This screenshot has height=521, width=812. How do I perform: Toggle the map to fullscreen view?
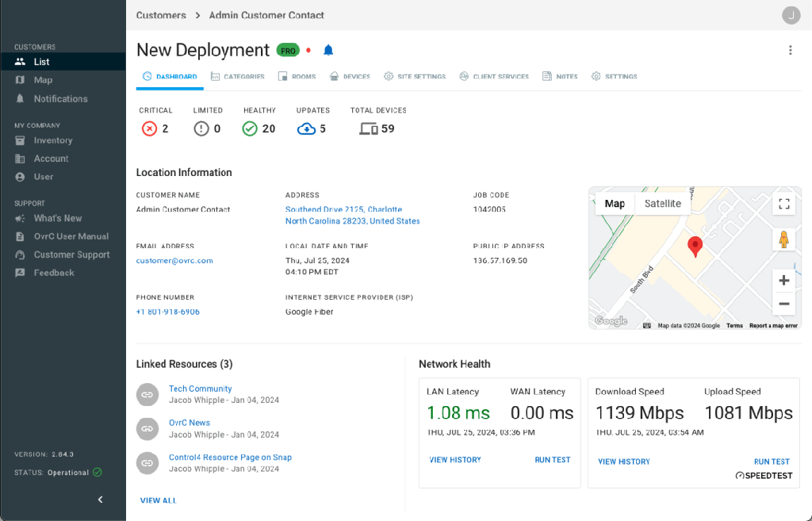pos(783,205)
